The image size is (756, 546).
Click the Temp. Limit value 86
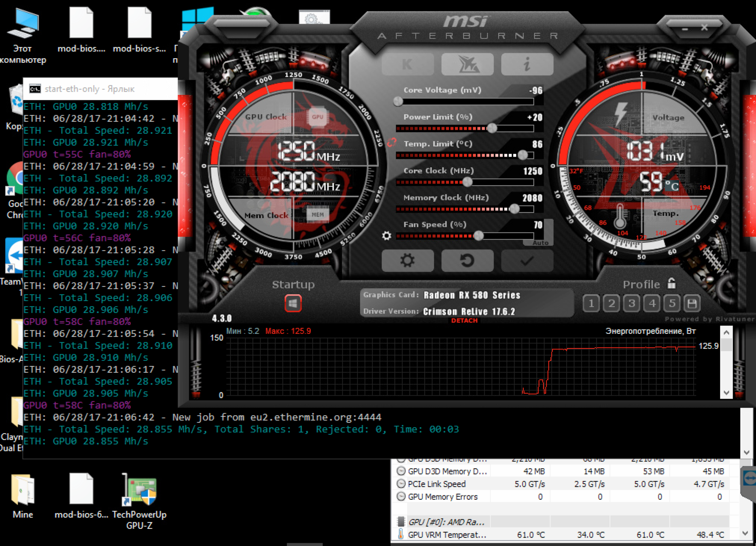537,144
